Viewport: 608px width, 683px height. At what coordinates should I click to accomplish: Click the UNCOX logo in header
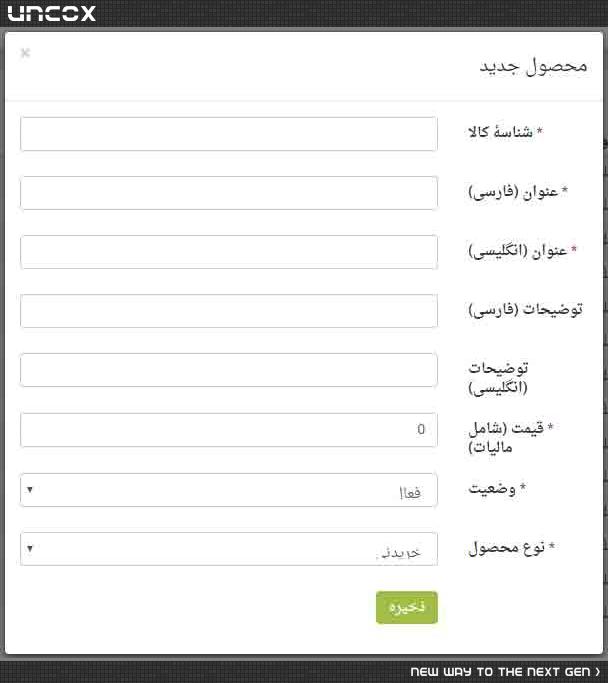pos(51,13)
